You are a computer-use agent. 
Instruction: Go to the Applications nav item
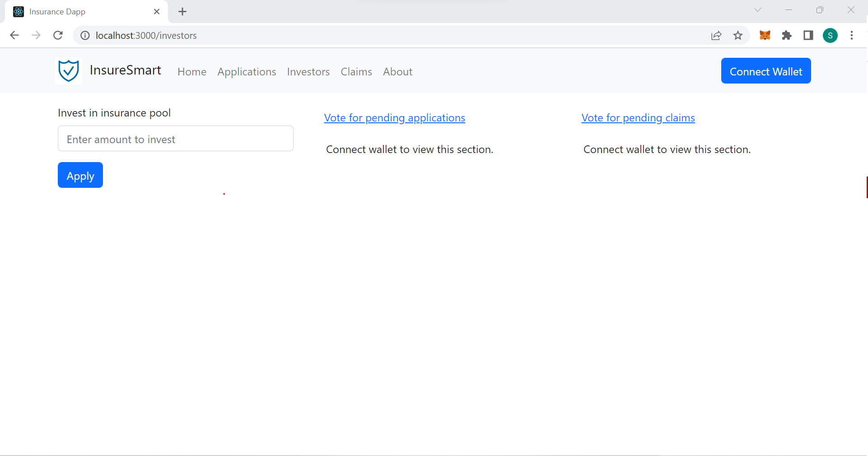point(247,72)
